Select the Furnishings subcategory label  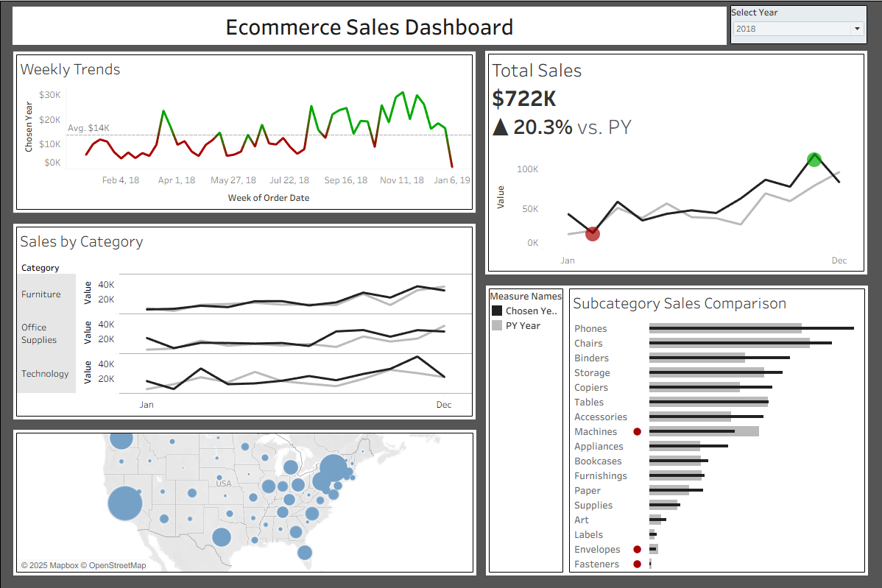pyautogui.click(x=600, y=476)
